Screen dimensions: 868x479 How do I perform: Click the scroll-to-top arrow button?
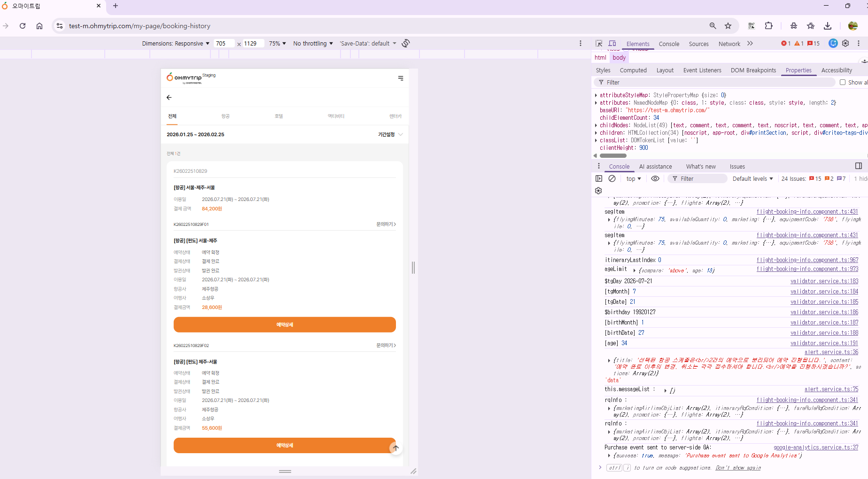395,448
